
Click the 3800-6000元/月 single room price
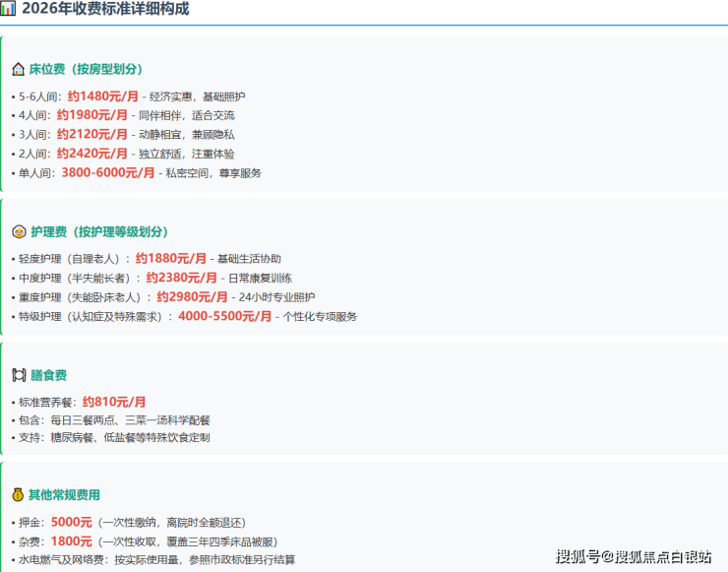[108, 173]
